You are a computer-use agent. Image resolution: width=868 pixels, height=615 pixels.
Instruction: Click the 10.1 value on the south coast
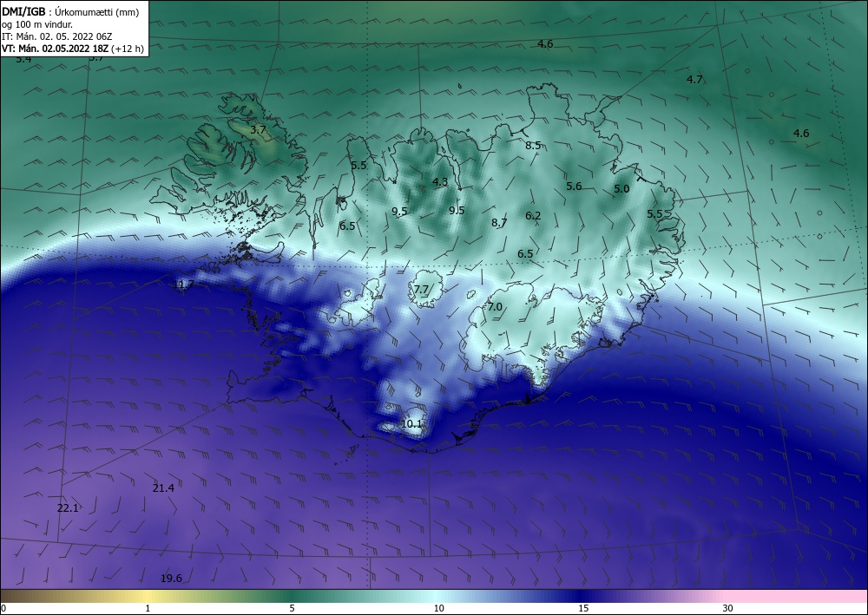411,424
